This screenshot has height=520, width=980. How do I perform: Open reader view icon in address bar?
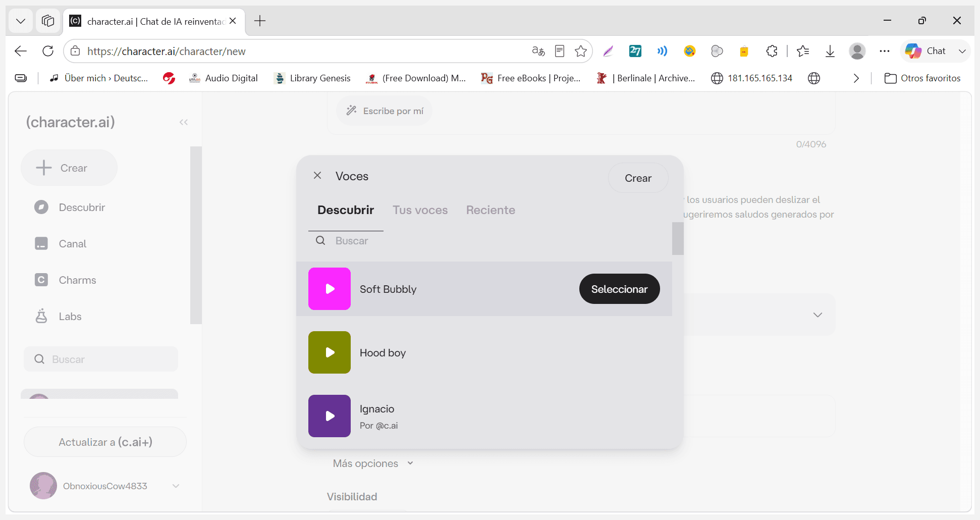coord(560,51)
